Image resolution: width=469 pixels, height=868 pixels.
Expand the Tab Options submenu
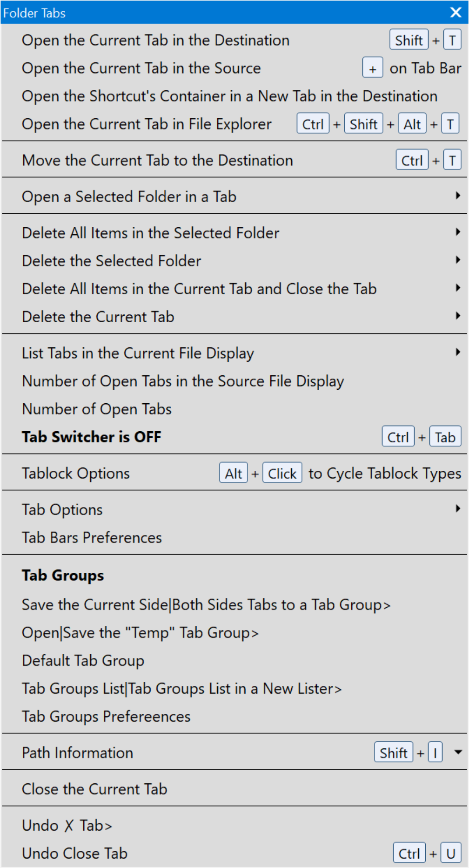[234, 509]
